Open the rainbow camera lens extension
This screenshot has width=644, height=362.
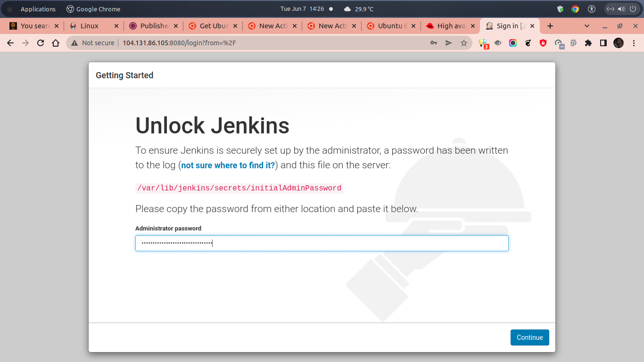pyautogui.click(x=513, y=43)
